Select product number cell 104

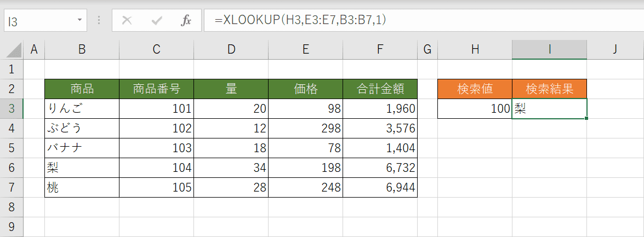pos(157,167)
